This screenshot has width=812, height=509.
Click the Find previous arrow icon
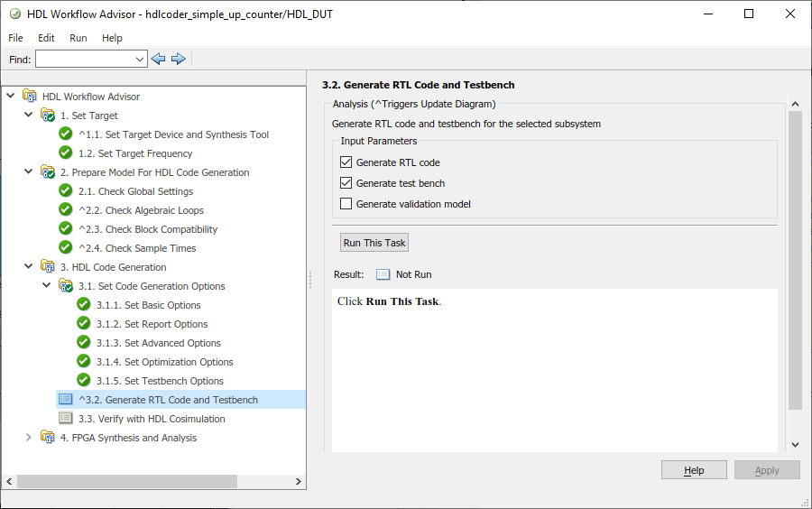159,59
